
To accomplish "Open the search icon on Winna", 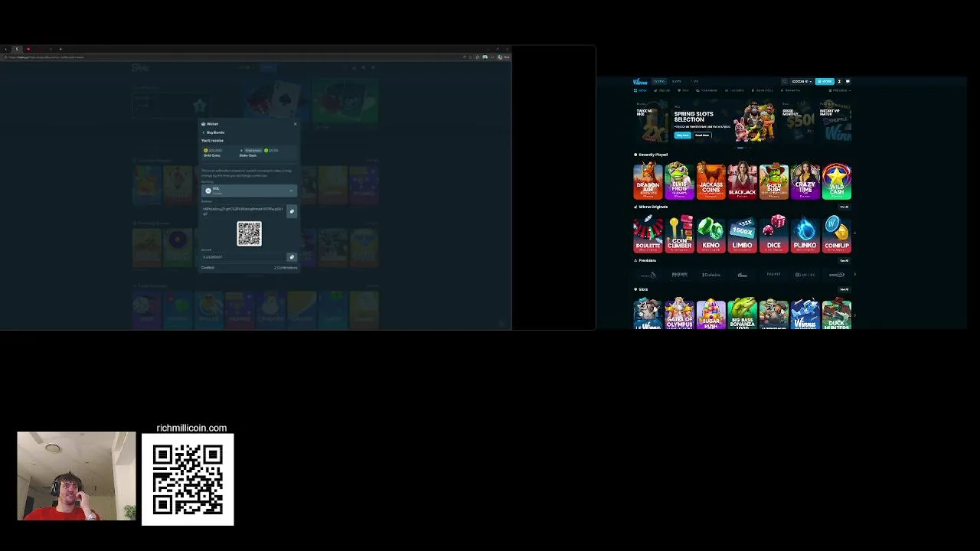I will click(x=784, y=81).
